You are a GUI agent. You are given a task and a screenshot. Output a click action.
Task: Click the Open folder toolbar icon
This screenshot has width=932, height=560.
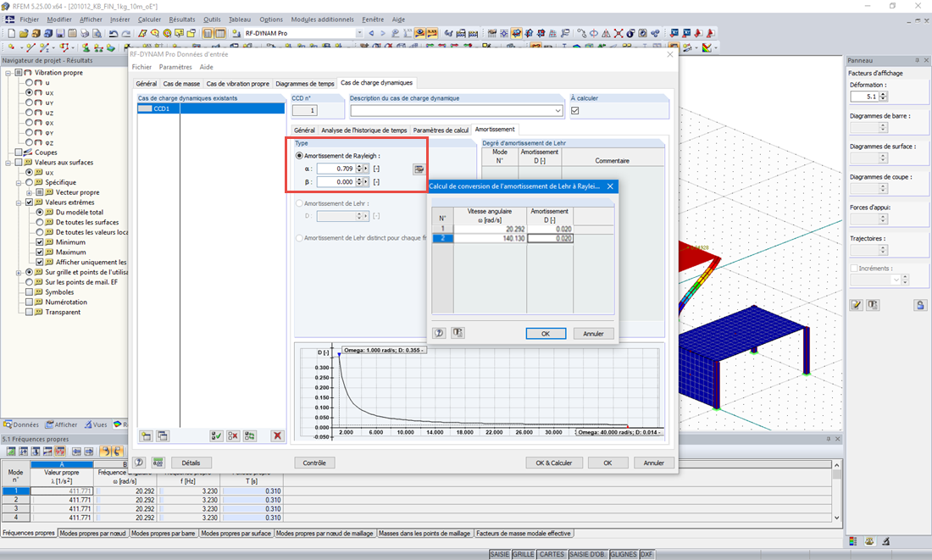tap(24, 33)
